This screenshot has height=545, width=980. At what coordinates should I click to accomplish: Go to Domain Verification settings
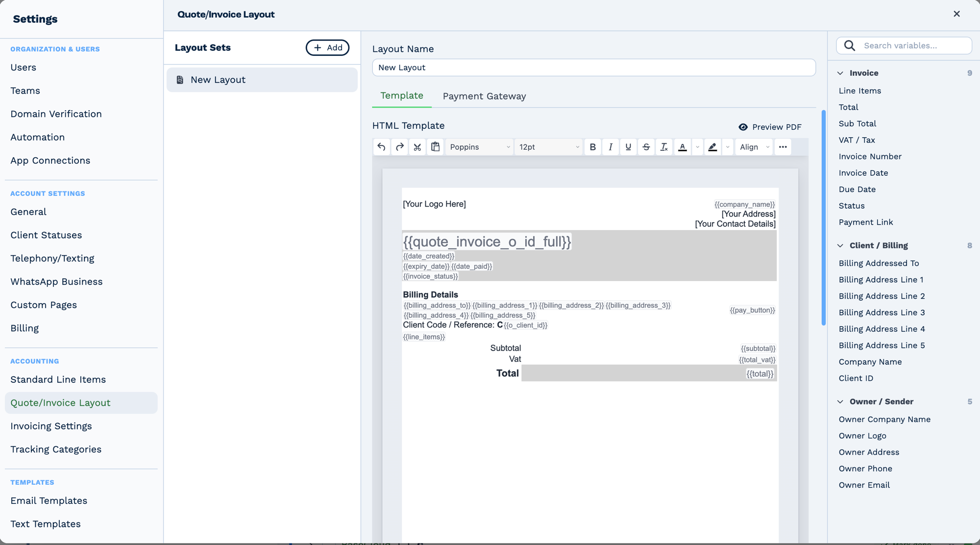[56, 114]
